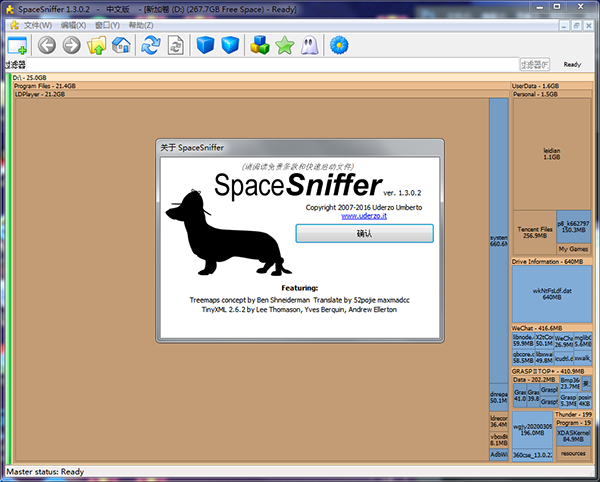This screenshot has height=482, width=600.
Task: Start new master scan with blue arrows
Action: click(x=151, y=45)
